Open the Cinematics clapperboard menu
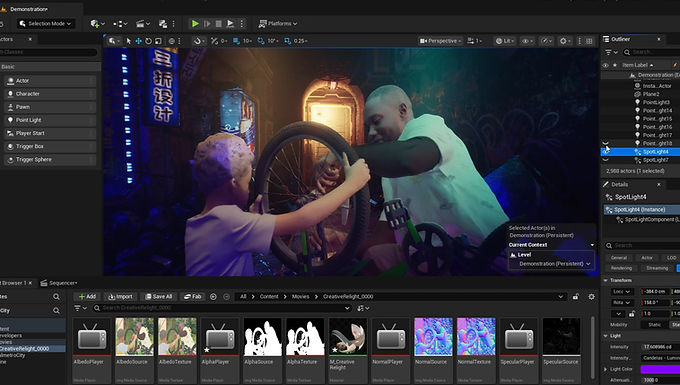The image size is (680, 385). [143, 23]
